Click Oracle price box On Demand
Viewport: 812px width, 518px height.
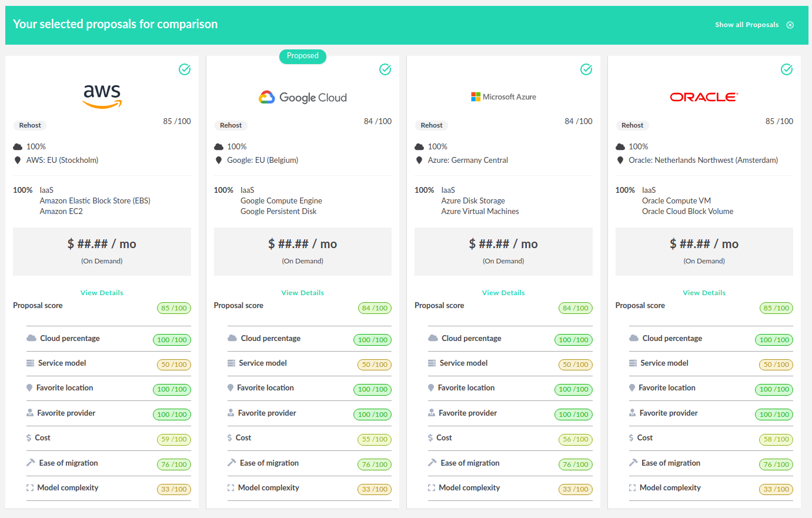tap(704, 252)
